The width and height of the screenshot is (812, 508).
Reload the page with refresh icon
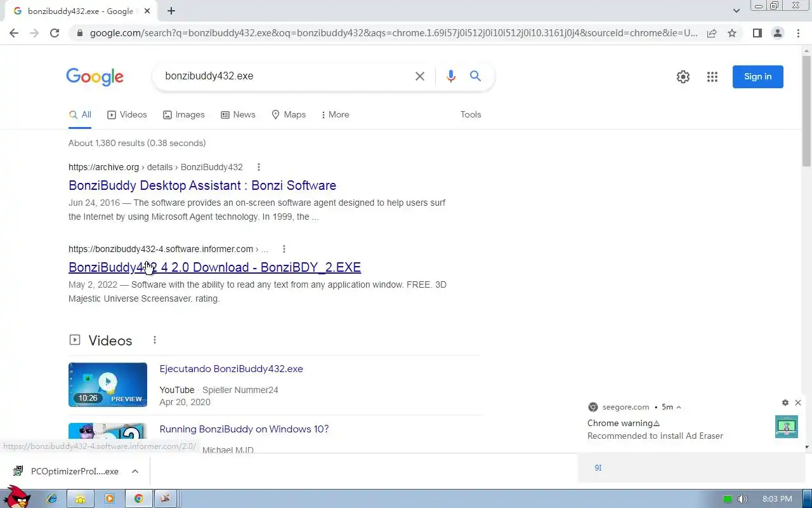[x=55, y=33]
